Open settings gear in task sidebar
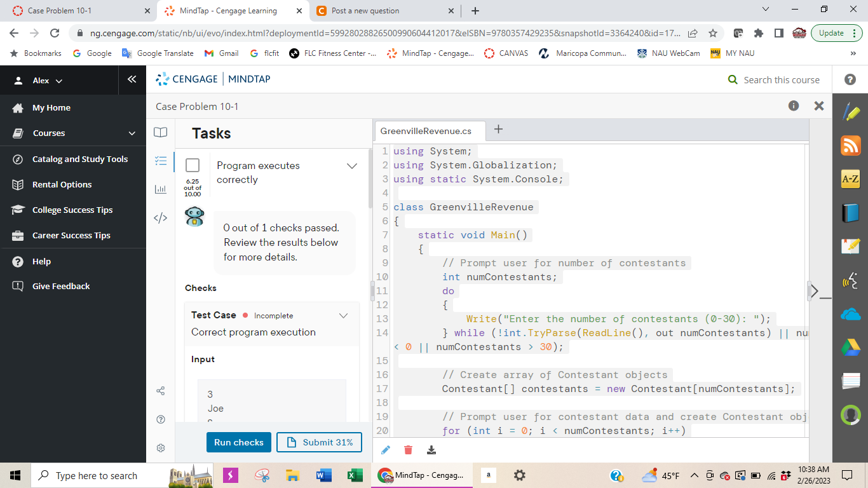This screenshot has height=488, width=868. pyautogui.click(x=161, y=448)
